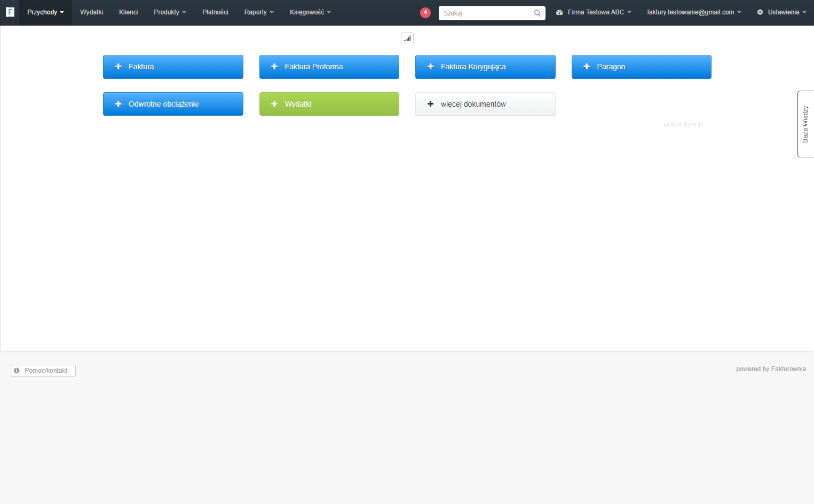The image size is (814, 504).
Task: Add a new Paragon
Action: pyautogui.click(x=642, y=67)
